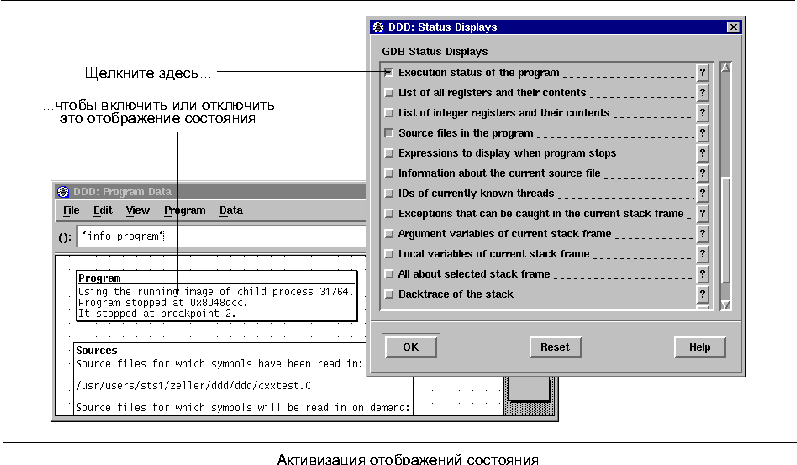Image resolution: width=797 pixels, height=465 pixels.
Task: Check Information about the current source file
Action: click(x=389, y=173)
